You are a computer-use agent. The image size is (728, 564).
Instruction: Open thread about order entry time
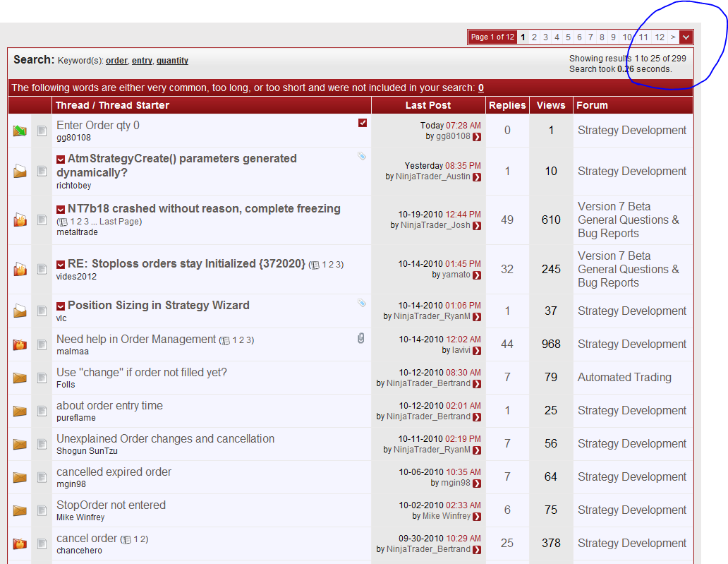109,406
